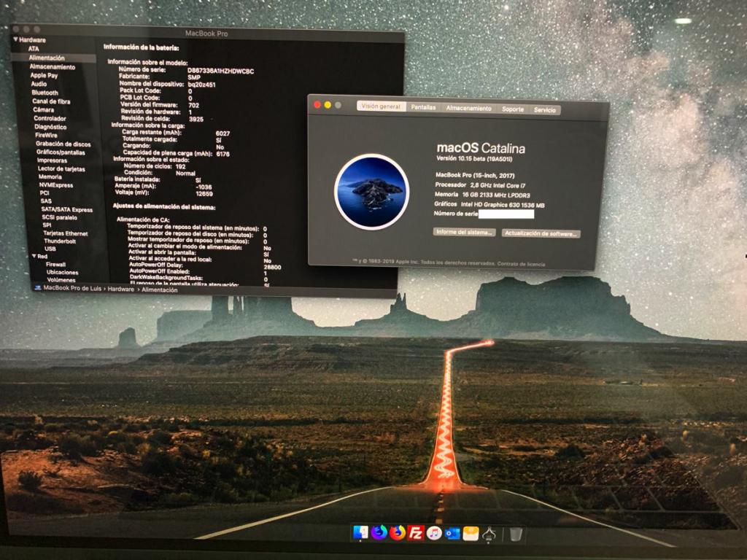Collapse the Red section in the sidebar
Image resolution: width=747 pixels, height=560 pixels.
[34, 256]
